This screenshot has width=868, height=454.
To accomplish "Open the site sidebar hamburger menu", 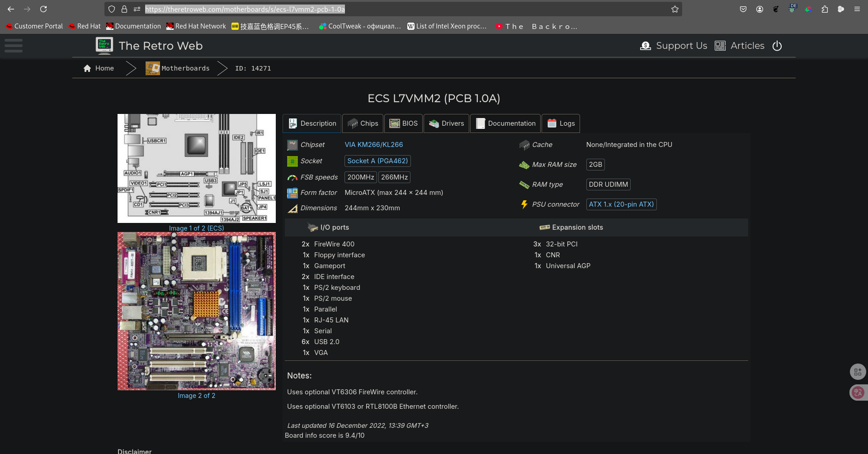I will (14, 46).
